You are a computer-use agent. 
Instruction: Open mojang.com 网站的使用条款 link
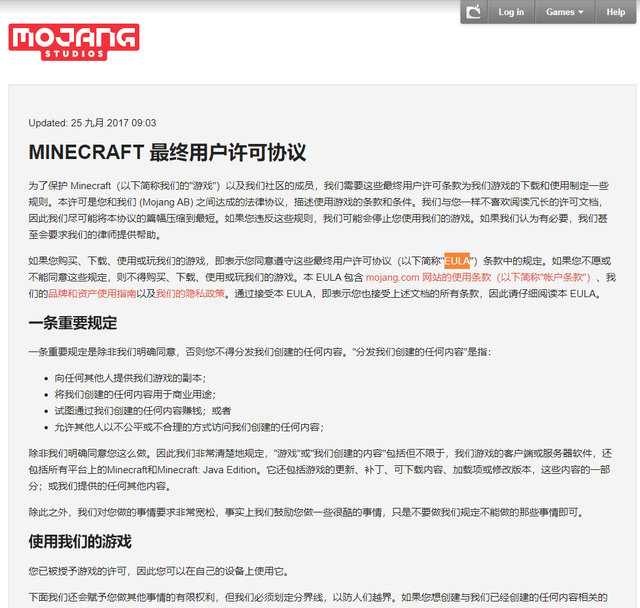(x=478, y=277)
